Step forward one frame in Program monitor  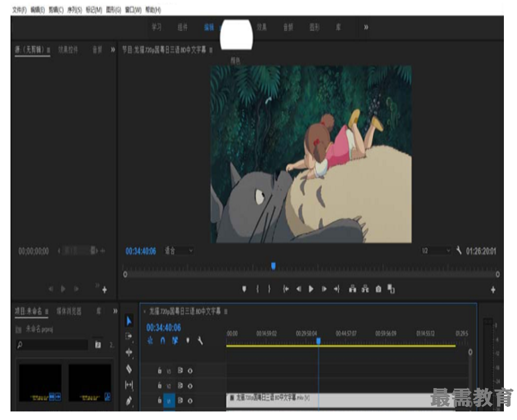tap(324, 289)
